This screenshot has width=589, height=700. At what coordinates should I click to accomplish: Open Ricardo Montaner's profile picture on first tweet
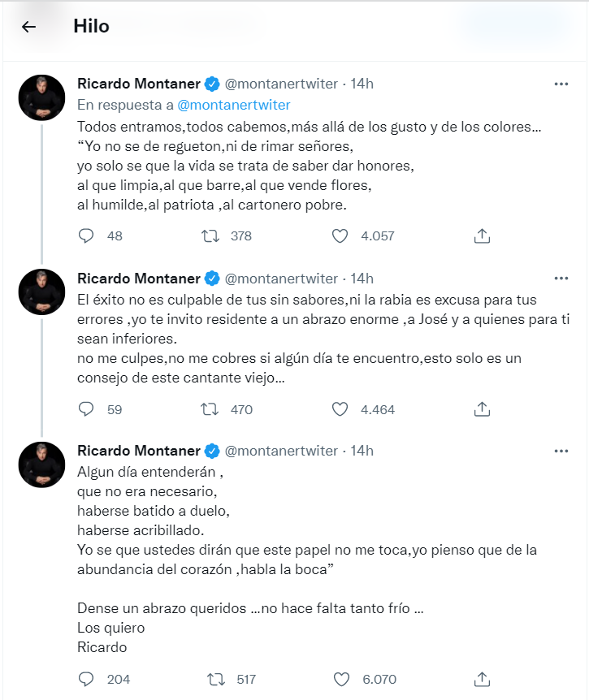pos(41,97)
